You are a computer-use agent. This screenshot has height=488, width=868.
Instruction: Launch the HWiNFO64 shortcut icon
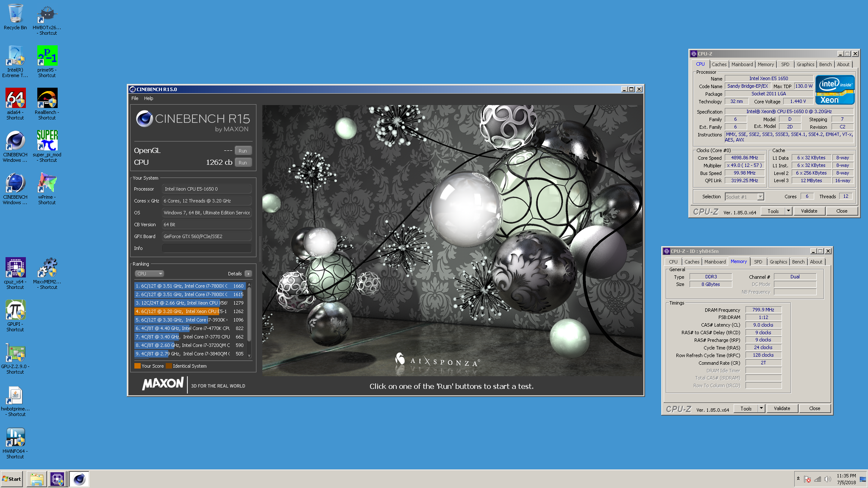[15, 443]
